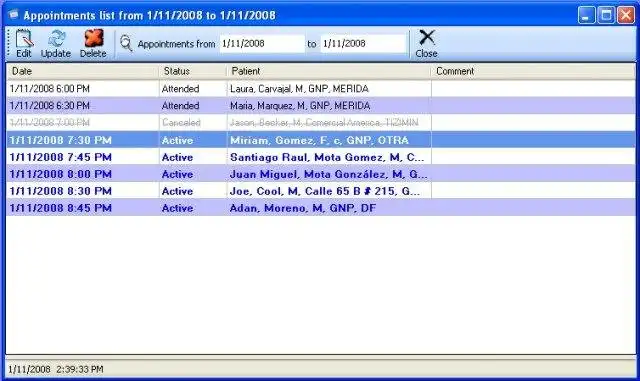This screenshot has width=640, height=381.
Task: Click the status bar date and time
Action: [x=56, y=369]
